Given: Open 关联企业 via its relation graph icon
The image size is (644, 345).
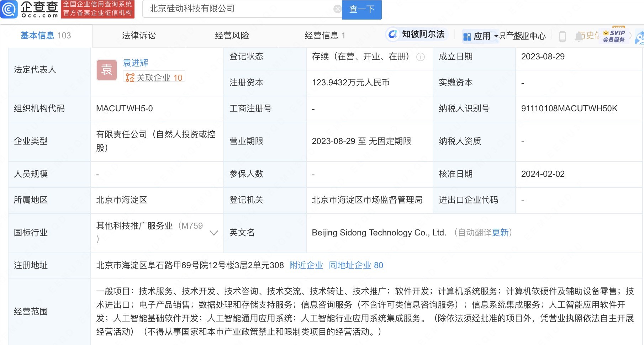Looking at the screenshot, I should 130,77.
